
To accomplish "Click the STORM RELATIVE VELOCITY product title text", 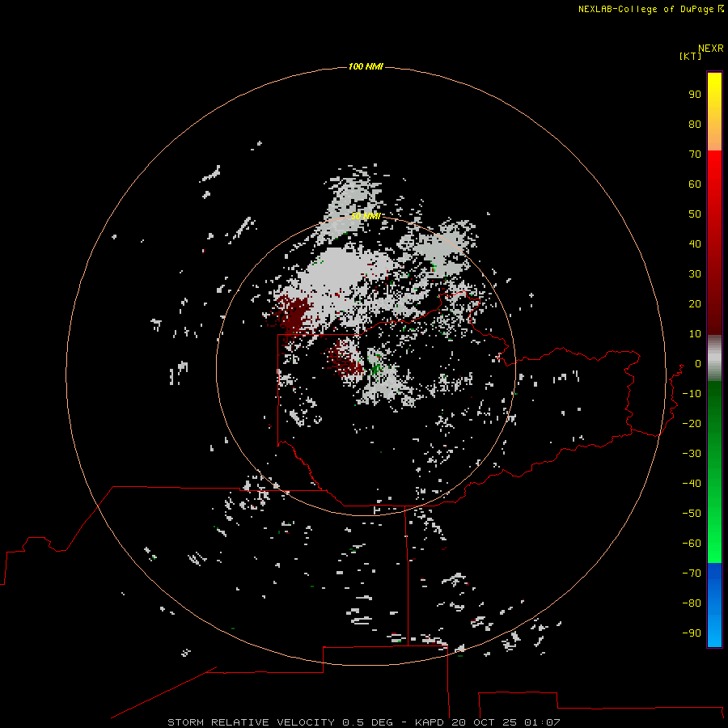I will 251,722.
